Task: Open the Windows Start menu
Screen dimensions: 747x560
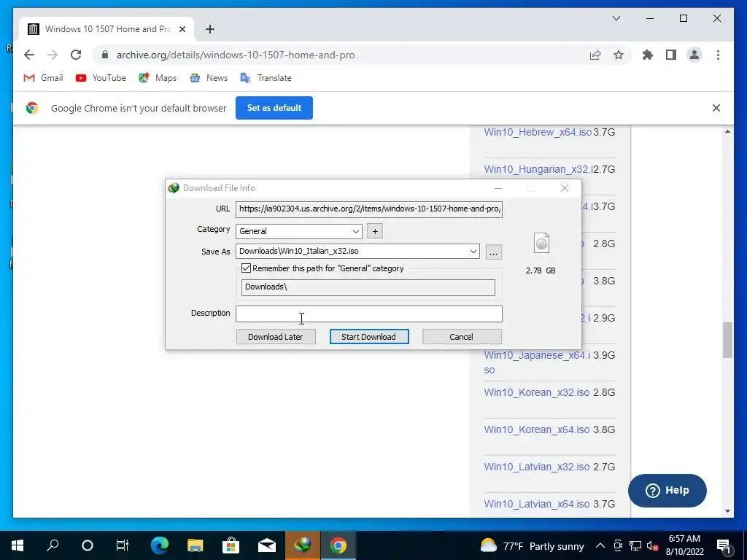Action: 18,545
